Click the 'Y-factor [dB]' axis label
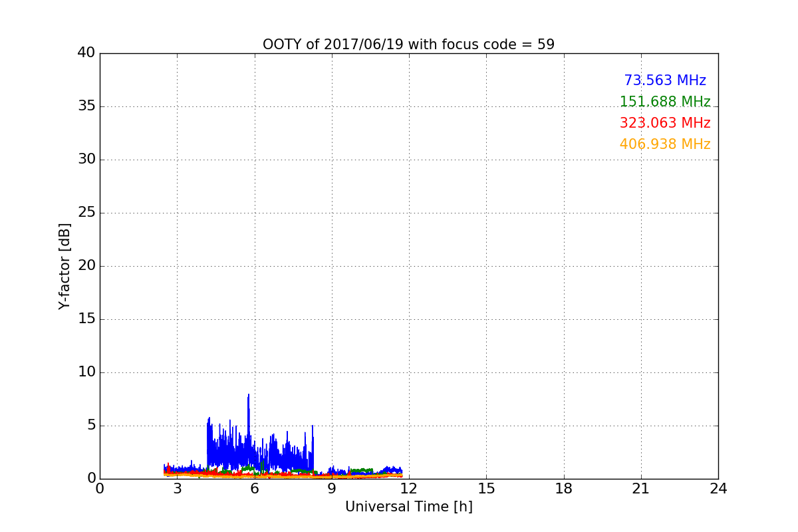798x532 pixels. (x=65, y=266)
